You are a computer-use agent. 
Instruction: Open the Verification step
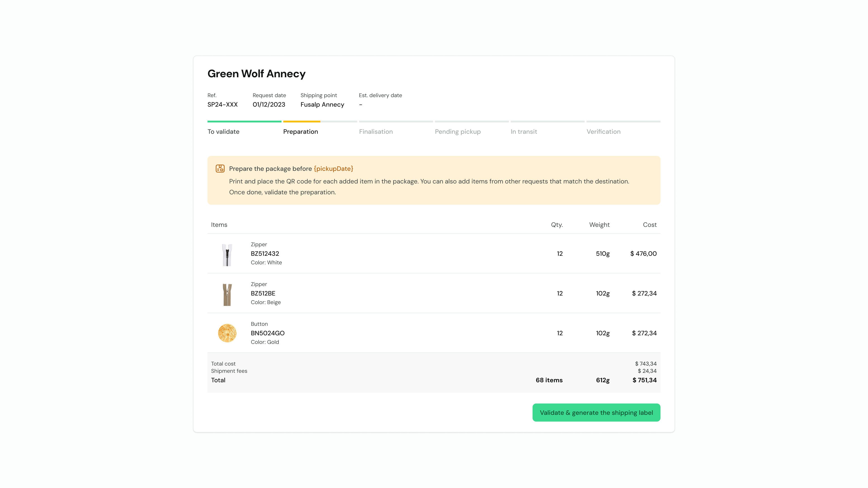[x=603, y=132]
